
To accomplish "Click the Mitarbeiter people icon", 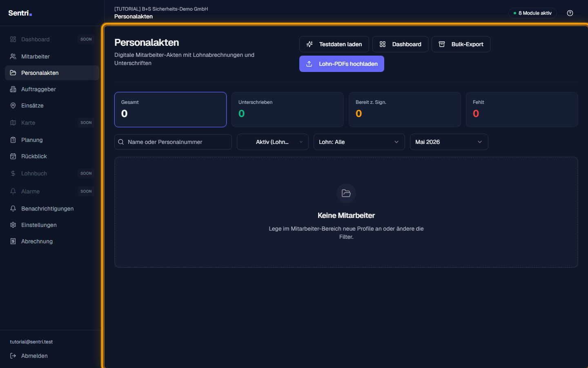I will pyautogui.click(x=13, y=56).
